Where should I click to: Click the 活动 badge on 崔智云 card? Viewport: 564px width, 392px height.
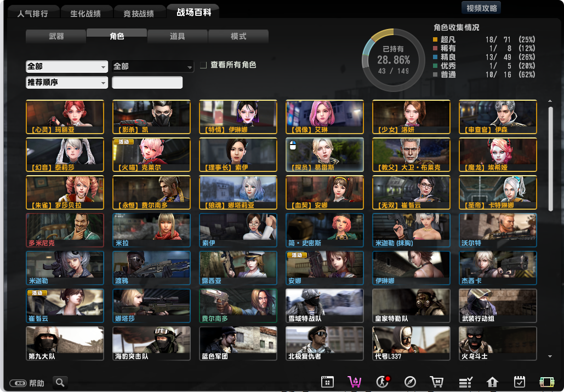click(37, 293)
